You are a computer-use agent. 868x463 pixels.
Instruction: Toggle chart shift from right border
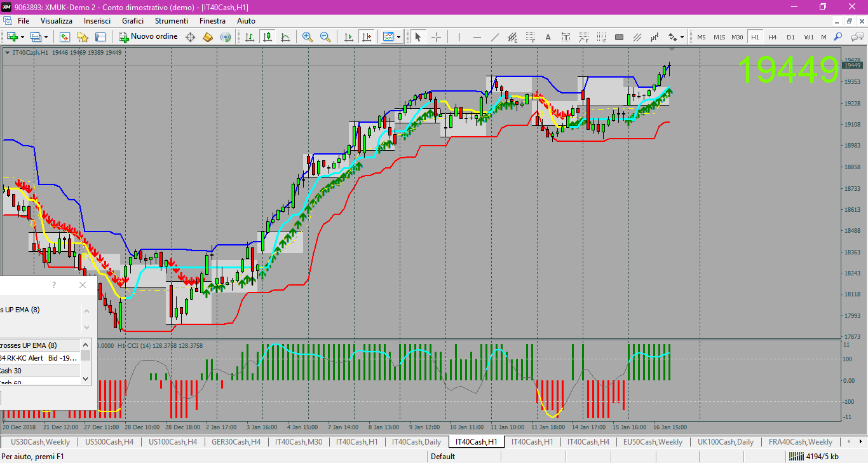366,37
